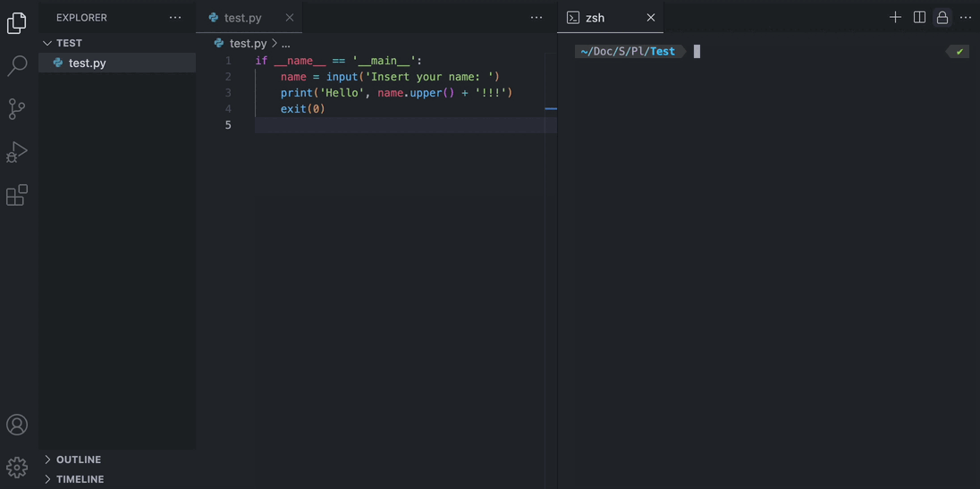The height and width of the screenshot is (489, 980).
Task: Switch to the test.py editor tab
Action: click(249, 18)
